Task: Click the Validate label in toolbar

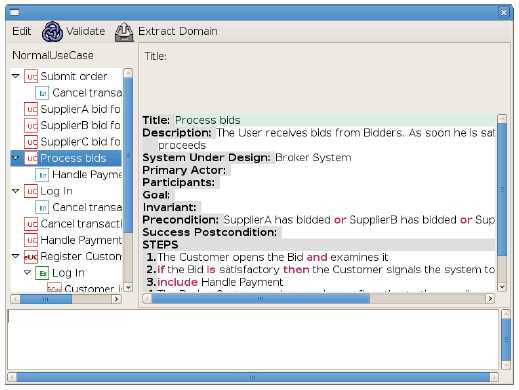Action: [x=86, y=31]
